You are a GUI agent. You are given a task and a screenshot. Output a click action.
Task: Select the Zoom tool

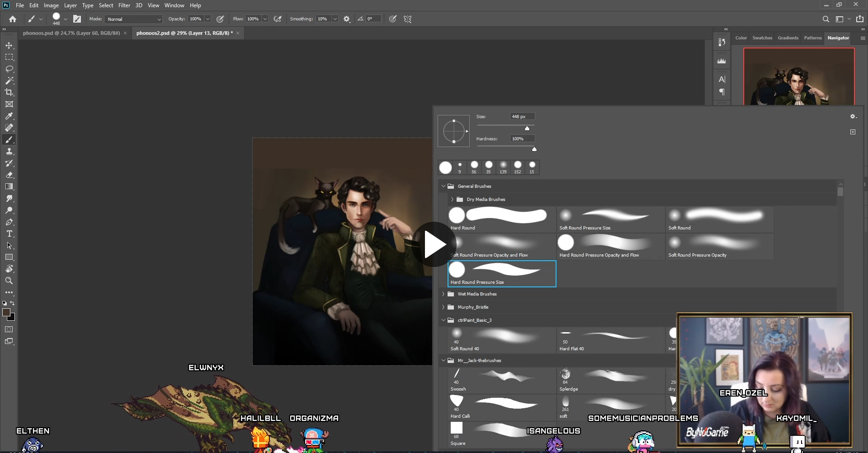[9, 281]
